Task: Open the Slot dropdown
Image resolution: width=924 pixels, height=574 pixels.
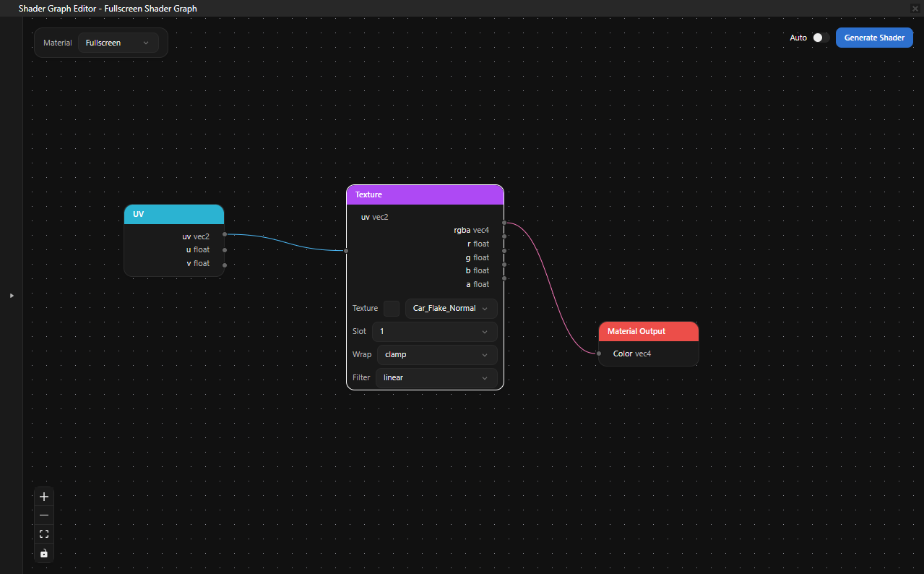Action: tap(434, 331)
